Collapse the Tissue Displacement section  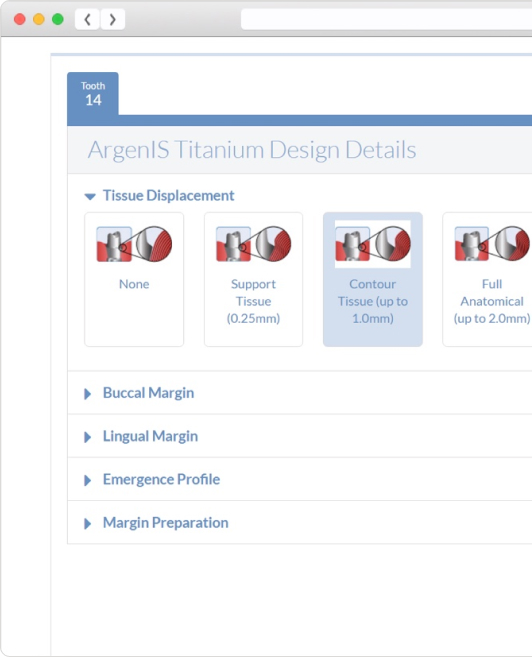click(x=90, y=196)
